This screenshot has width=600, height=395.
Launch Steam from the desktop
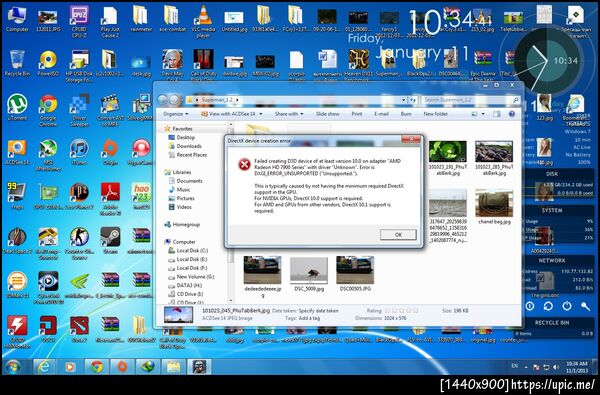click(110, 240)
